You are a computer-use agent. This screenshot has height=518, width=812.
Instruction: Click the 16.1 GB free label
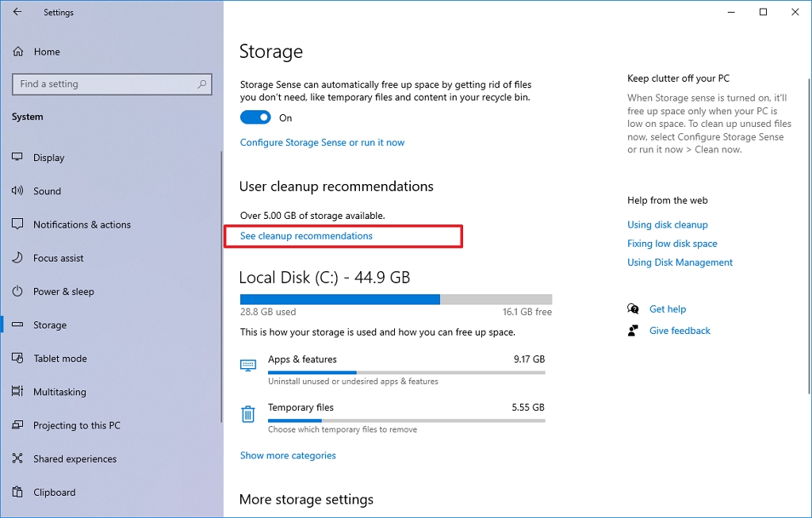(x=527, y=312)
